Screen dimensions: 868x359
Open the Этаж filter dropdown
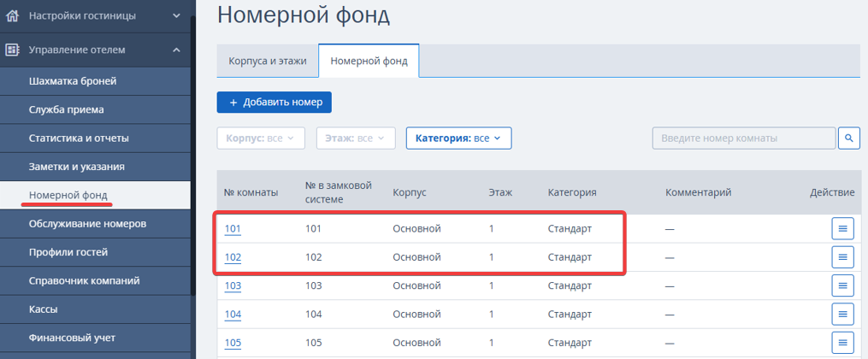click(356, 138)
